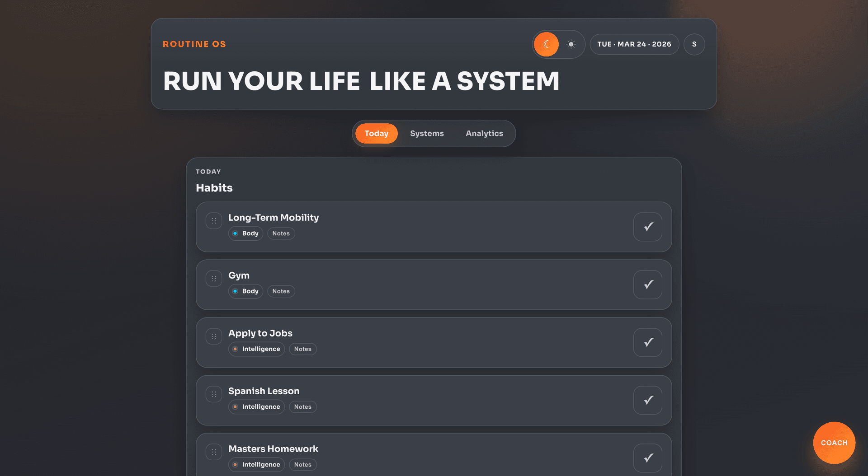Switch to dark mode via the moon icon

click(x=546, y=44)
